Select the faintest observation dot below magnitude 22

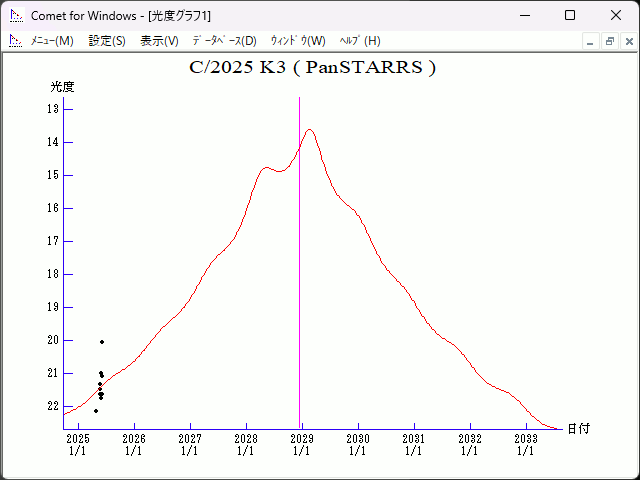click(x=96, y=411)
